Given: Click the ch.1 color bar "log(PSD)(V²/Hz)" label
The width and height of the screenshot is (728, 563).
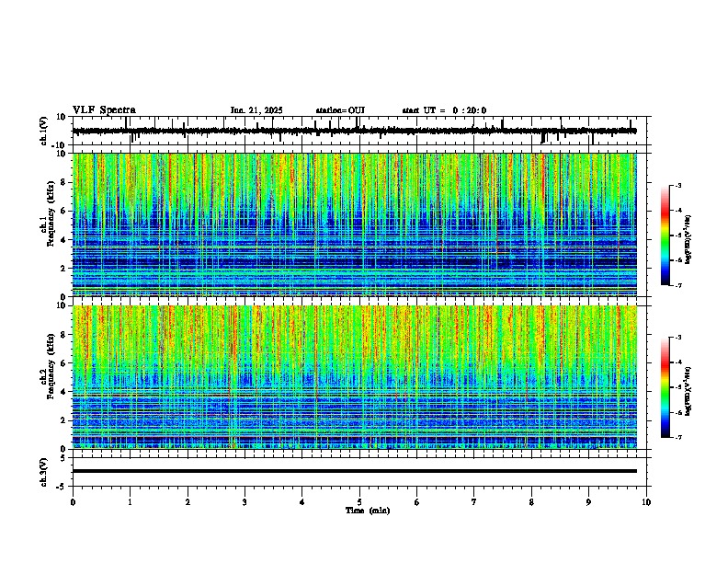Looking at the screenshot, I should coord(688,240).
